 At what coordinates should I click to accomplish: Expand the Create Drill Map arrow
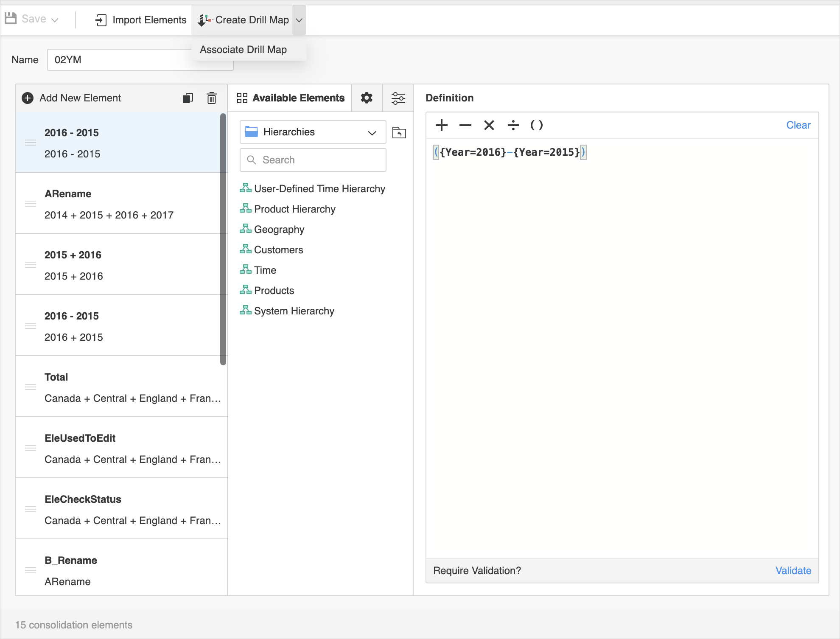(299, 20)
